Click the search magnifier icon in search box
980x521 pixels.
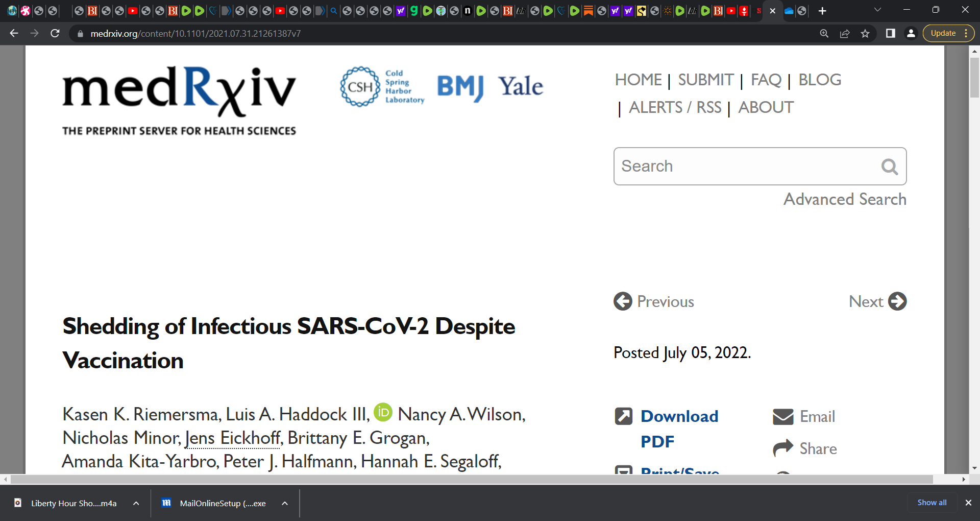pos(889,167)
